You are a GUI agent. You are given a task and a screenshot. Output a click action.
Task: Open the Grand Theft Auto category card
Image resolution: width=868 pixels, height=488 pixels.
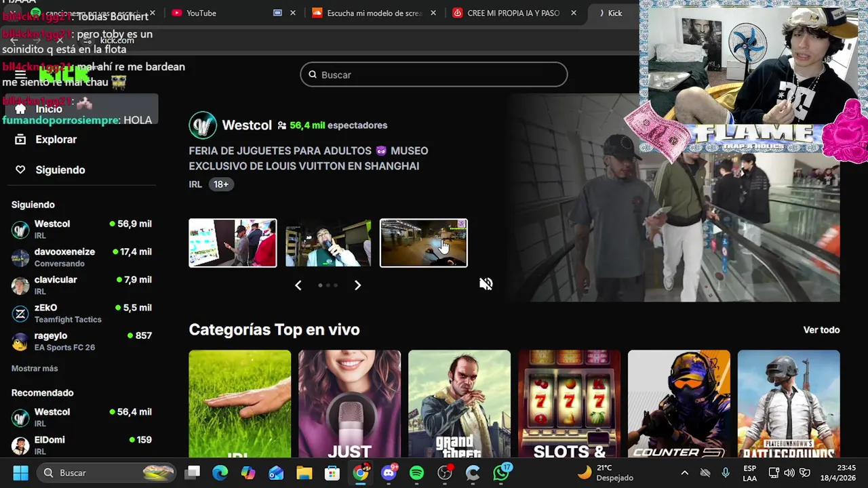(459, 404)
